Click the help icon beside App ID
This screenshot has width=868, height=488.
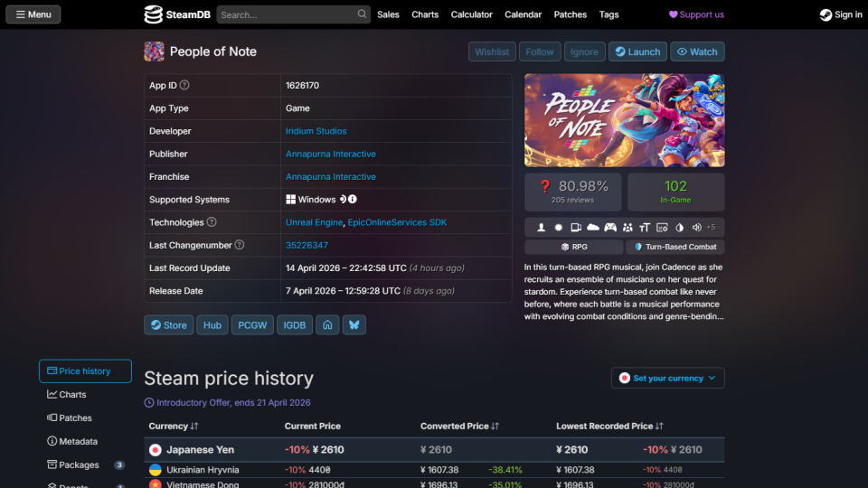click(184, 85)
